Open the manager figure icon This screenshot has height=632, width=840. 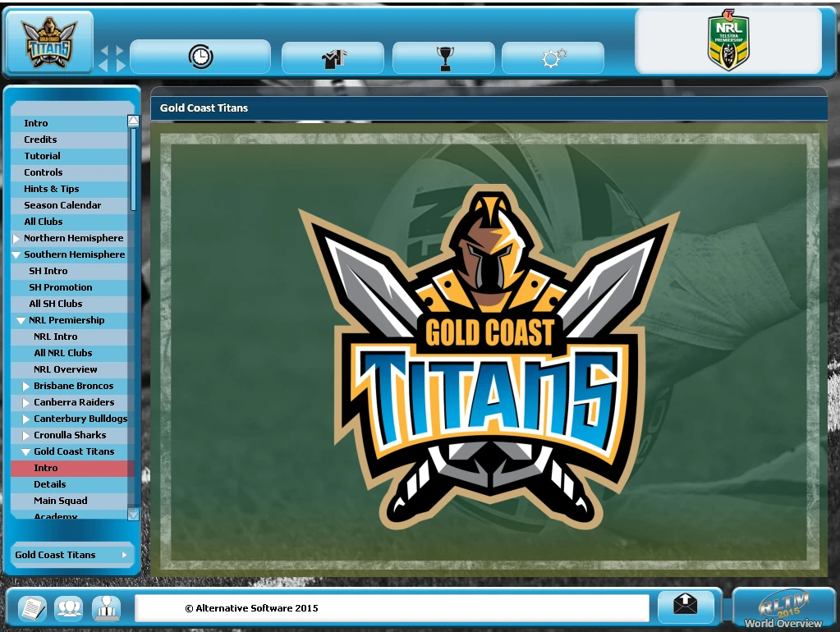(x=106, y=608)
